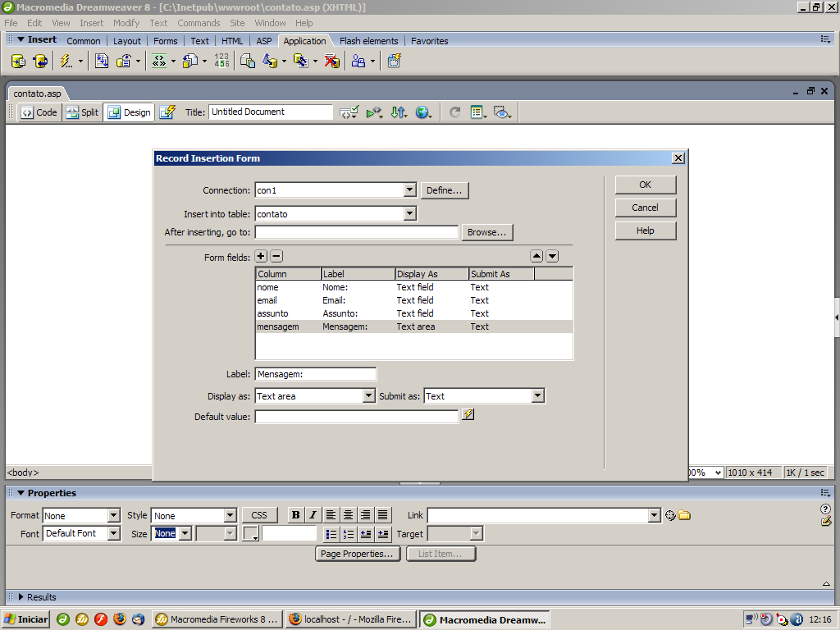
Task: Open the Commands menu
Action: point(199,23)
